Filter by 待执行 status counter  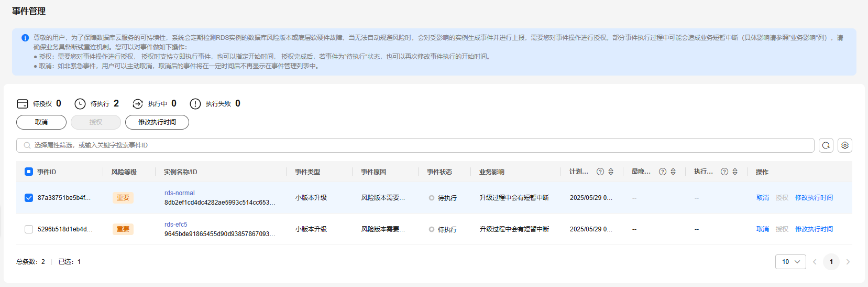[97, 104]
